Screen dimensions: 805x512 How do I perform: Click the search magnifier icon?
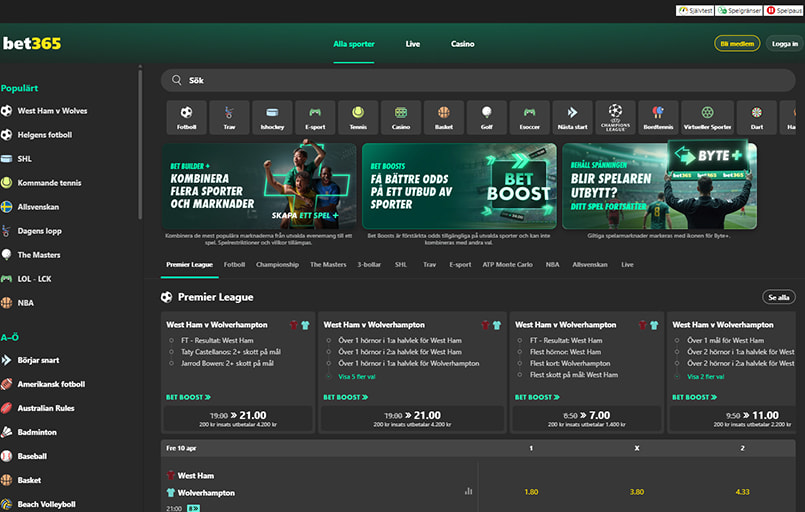[x=177, y=80]
